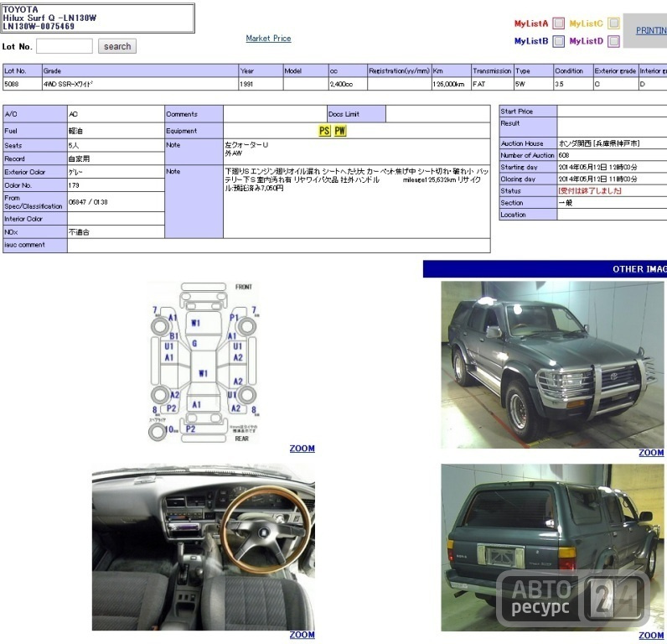Click the search button
667x644 pixels.
click(x=117, y=46)
